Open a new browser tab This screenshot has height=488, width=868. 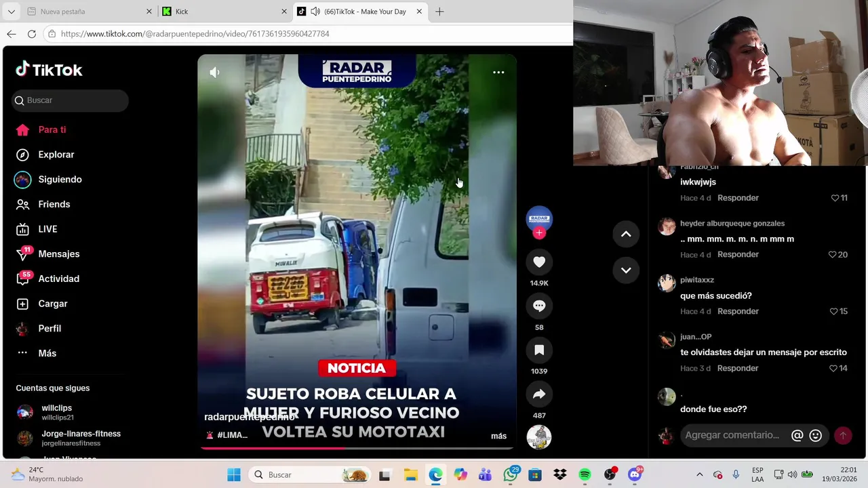[x=439, y=12]
